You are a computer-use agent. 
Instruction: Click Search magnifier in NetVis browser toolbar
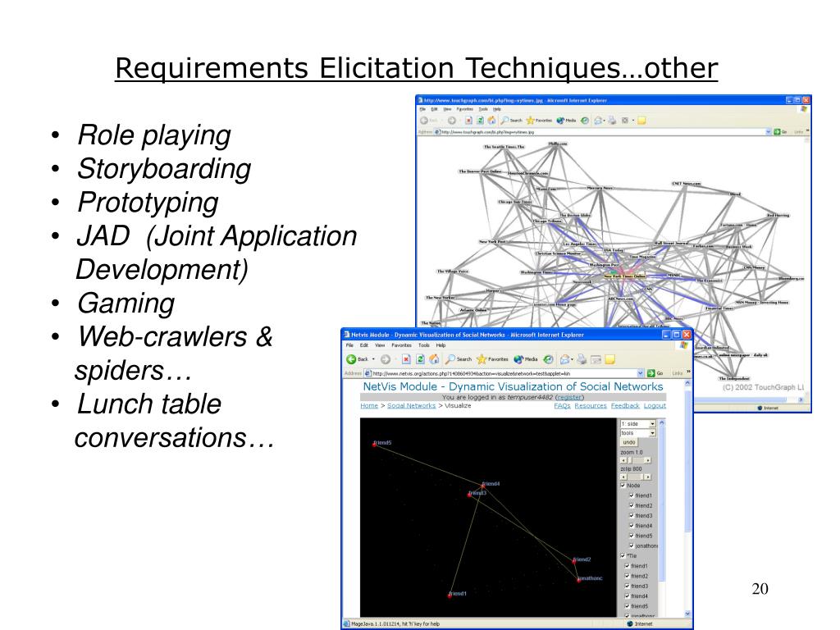tap(450, 359)
